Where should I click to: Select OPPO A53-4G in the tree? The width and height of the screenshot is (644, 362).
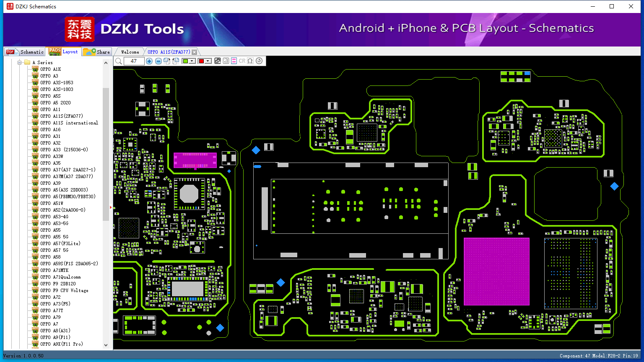click(54, 217)
